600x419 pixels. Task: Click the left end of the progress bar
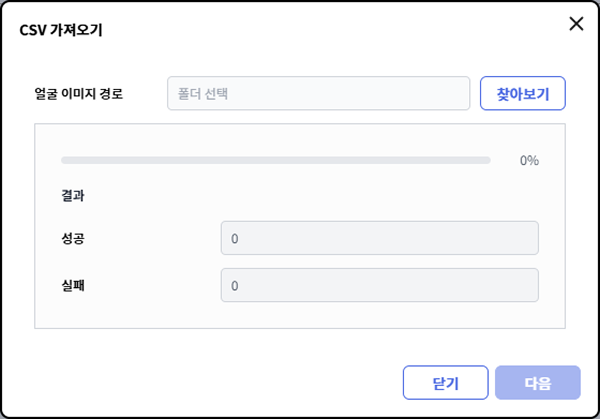tap(66, 160)
